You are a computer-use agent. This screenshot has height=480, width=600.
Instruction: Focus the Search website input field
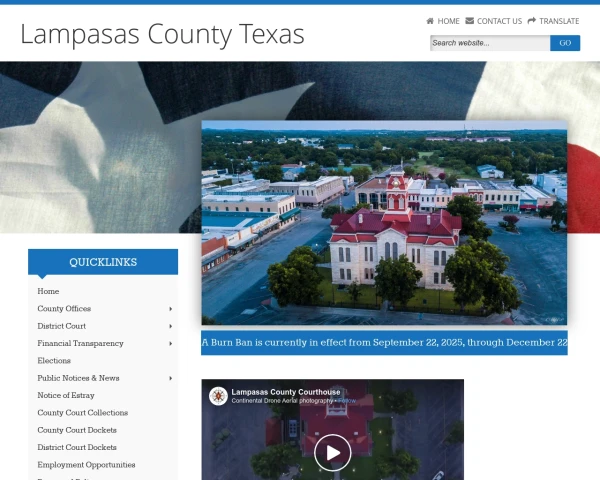[490, 43]
